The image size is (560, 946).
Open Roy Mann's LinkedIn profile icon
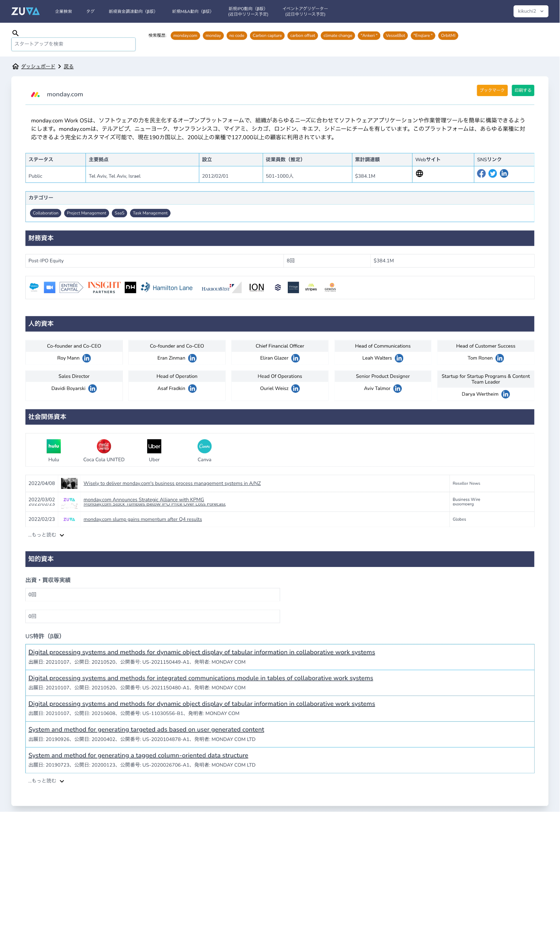87,359
